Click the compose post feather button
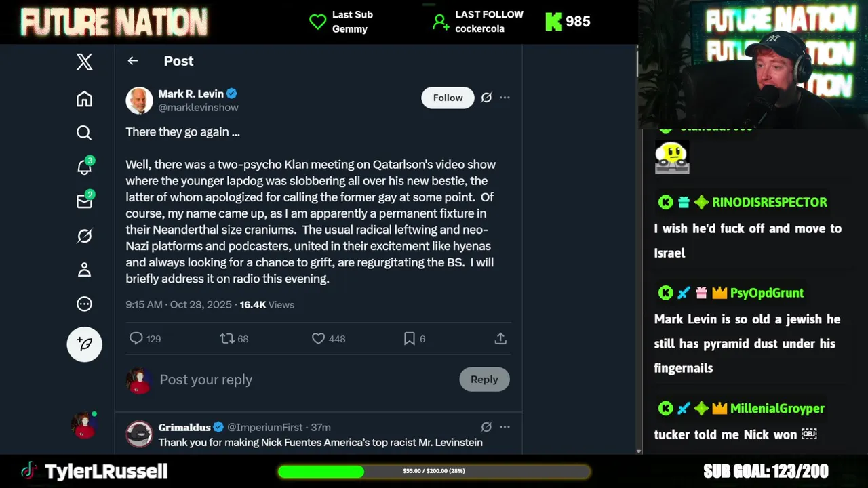The width and height of the screenshot is (868, 488). [84, 344]
